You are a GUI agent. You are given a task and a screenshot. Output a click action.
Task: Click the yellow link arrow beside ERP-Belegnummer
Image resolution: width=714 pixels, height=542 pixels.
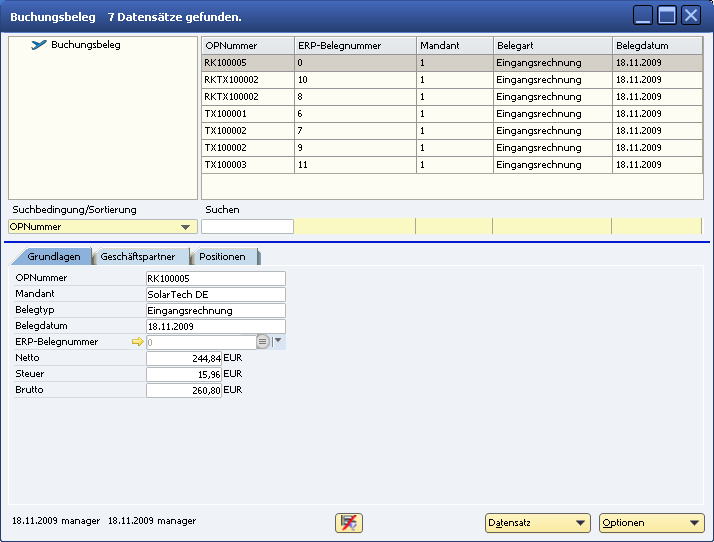click(x=138, y=341)
